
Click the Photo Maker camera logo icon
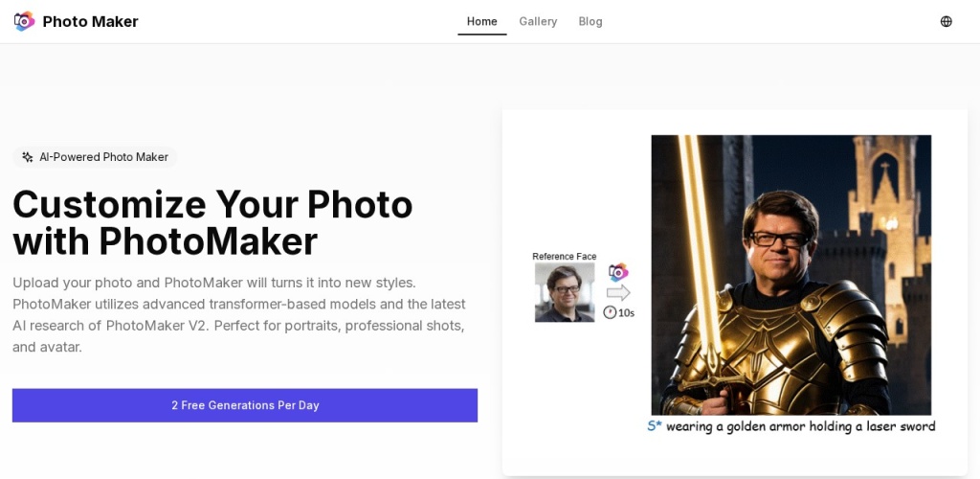point(24,21)
